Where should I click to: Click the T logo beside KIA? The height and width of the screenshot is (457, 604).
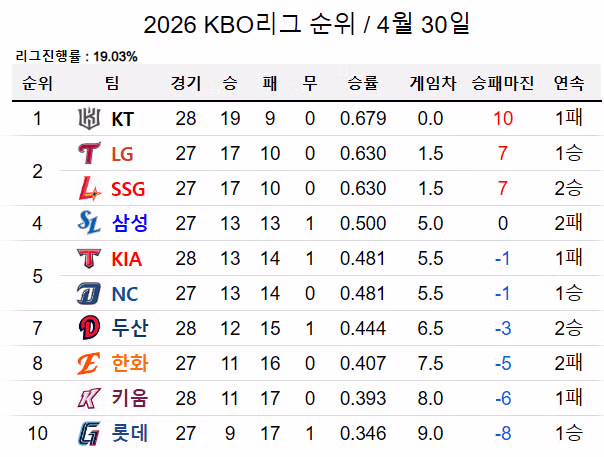click(x=89, y=258)
